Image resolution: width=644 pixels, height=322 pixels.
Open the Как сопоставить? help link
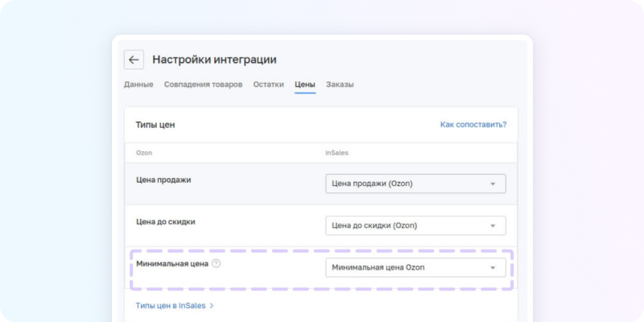coord(473,125)
